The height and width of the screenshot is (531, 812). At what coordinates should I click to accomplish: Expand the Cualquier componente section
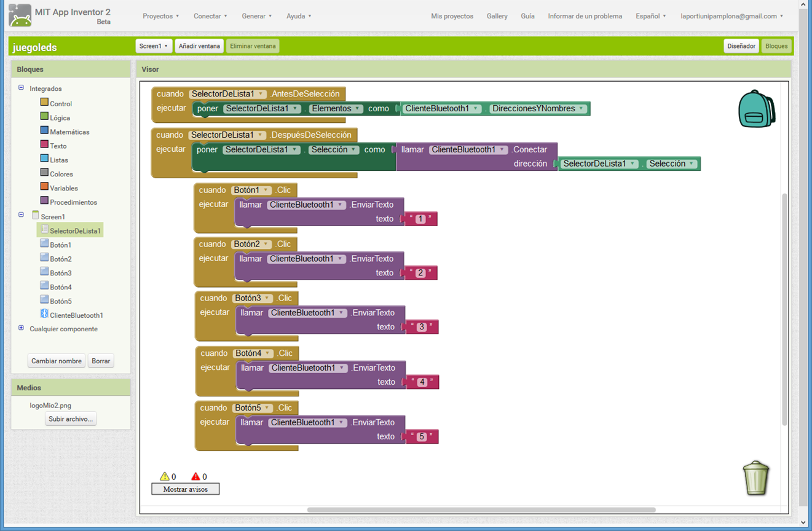click(21, 328)
